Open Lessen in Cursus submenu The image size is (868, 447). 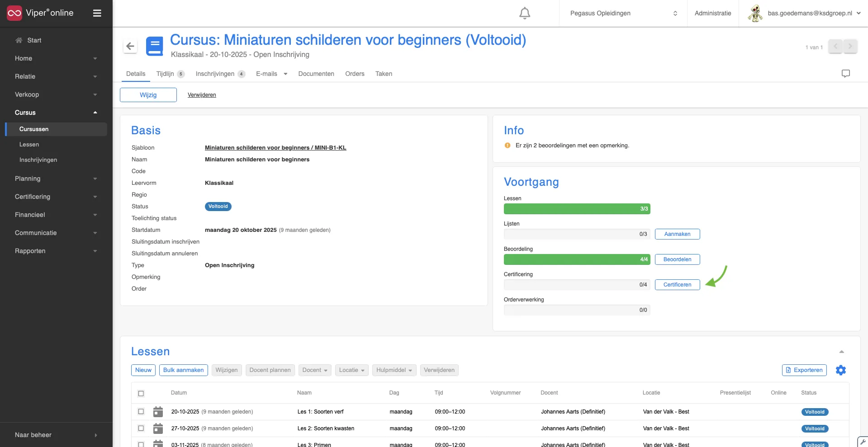[29, 145]
